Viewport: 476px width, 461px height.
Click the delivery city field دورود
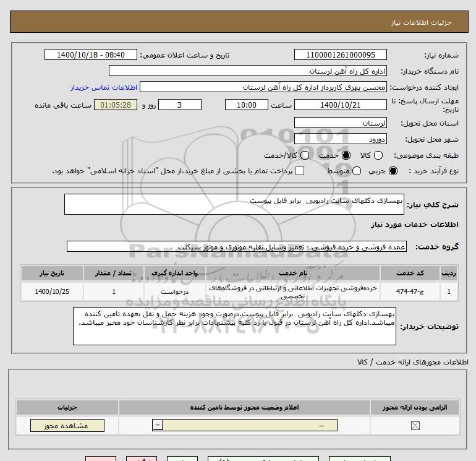pos(340,139)
